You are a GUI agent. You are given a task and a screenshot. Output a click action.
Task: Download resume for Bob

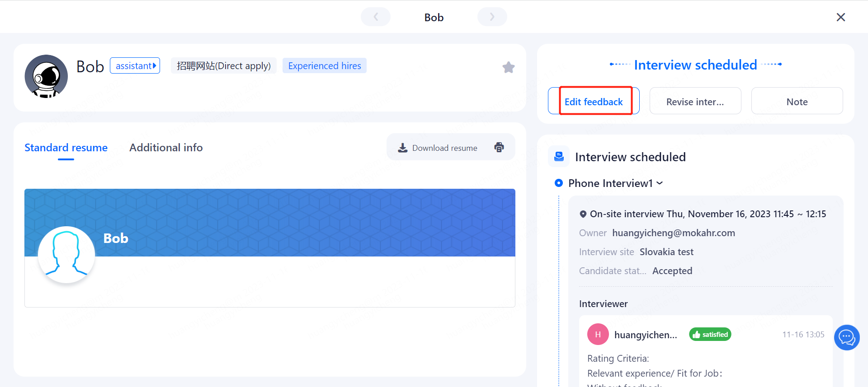tap(438, 148)
